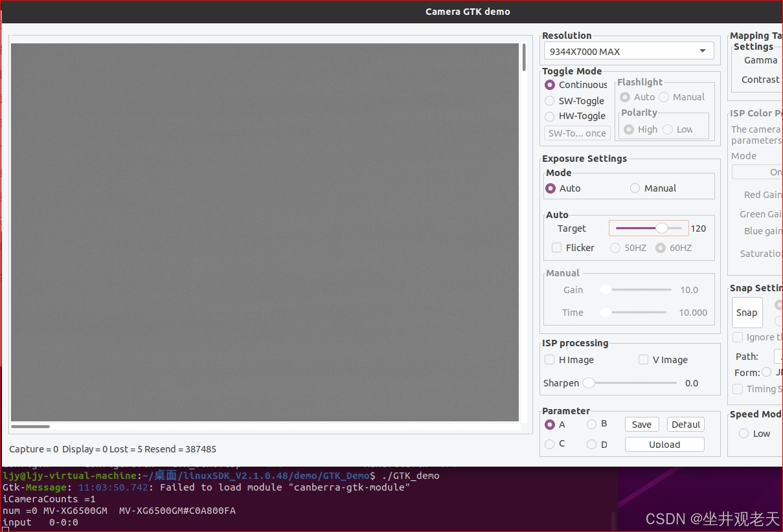Screen dimensions: 783x532
Task: Enable V Image mirroring
Action: pyautogui.click(x=643, y=359)
